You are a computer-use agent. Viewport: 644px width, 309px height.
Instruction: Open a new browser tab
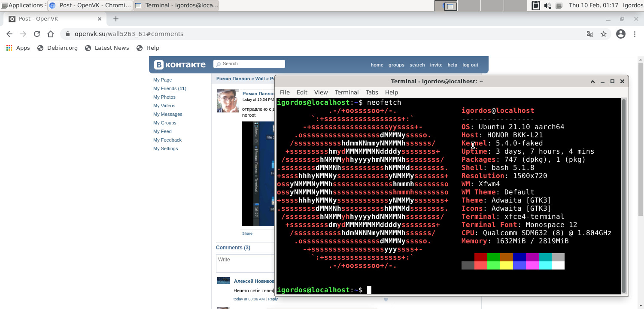115,19
